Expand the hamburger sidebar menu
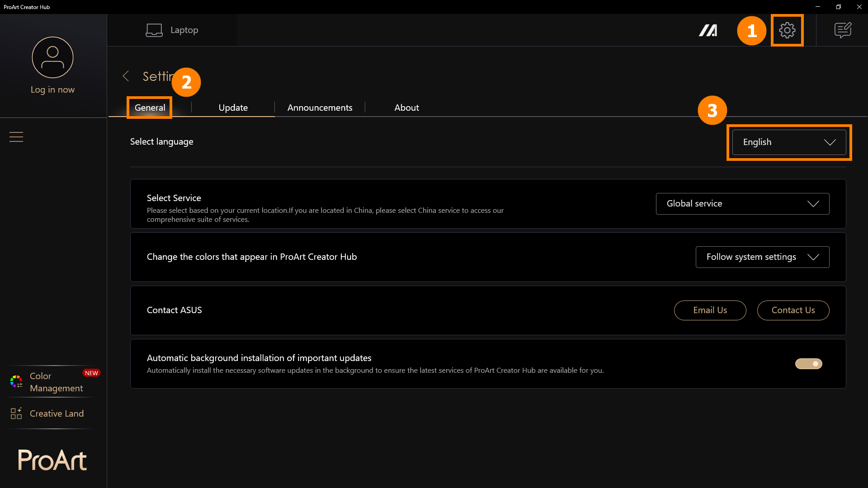The image size is (868, 488). tap(16, 137)
